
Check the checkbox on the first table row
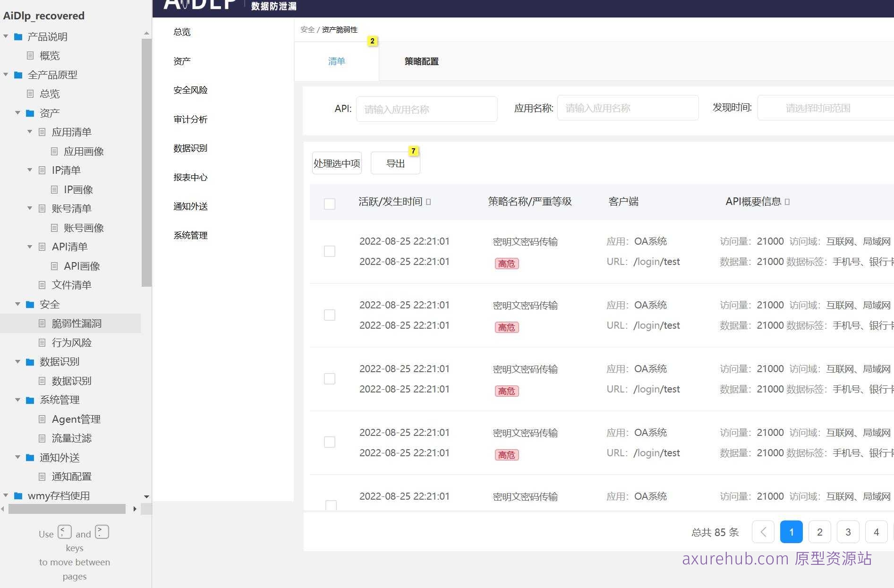[329, 251]
